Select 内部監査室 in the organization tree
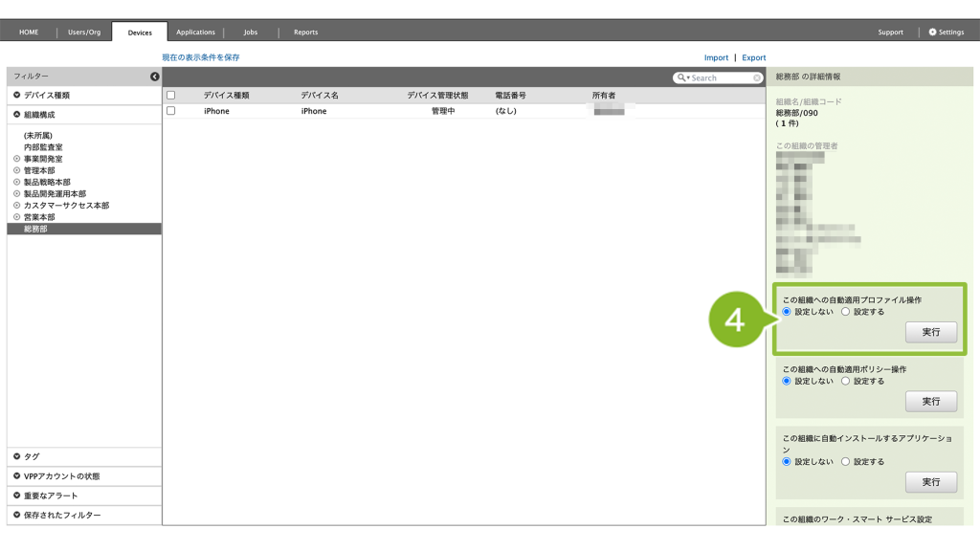Image resolution: width=980 pixels, height=551 pixels. pos(43,147)
